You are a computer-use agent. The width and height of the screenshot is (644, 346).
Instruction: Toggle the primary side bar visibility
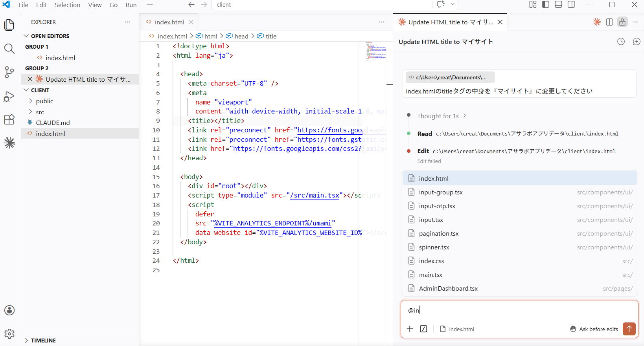point(546,5)
